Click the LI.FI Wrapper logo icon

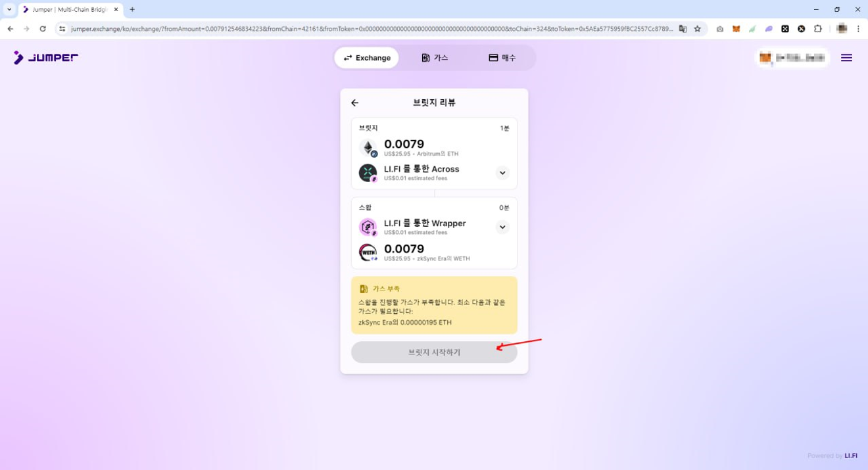coord(368,227)
